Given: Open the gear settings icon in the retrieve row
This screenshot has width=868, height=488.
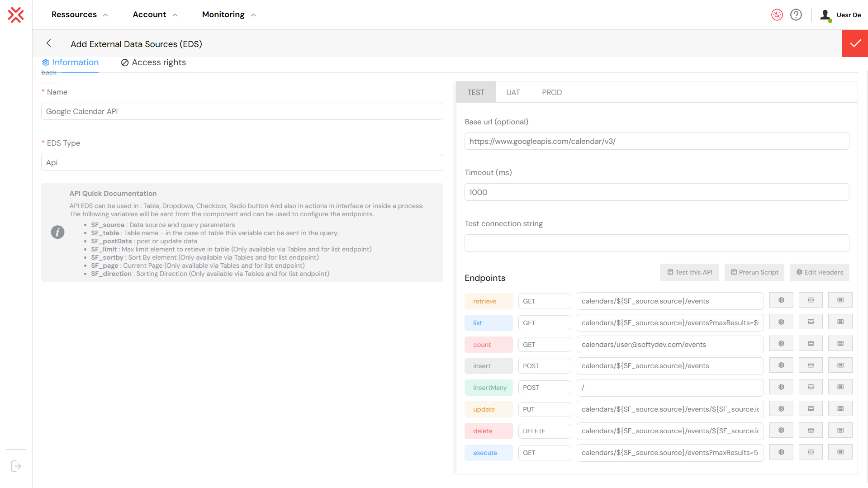Looking at the screenshot, I should pyautogui.click(x=781, y=300).
